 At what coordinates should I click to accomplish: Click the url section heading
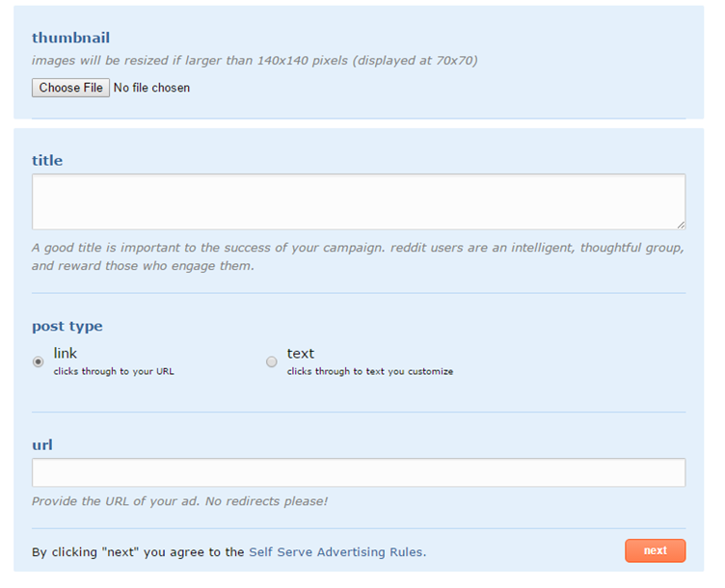42,444
